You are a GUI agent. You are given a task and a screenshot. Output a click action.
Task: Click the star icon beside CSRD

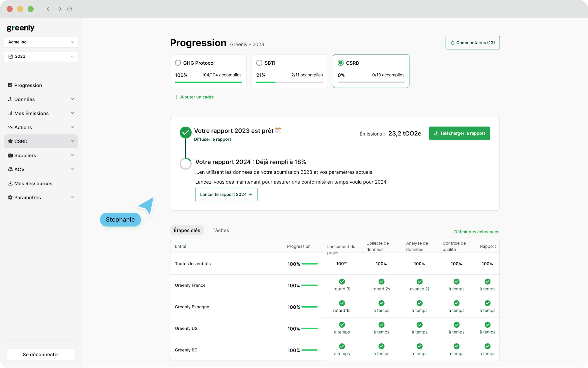coord(10,141)
